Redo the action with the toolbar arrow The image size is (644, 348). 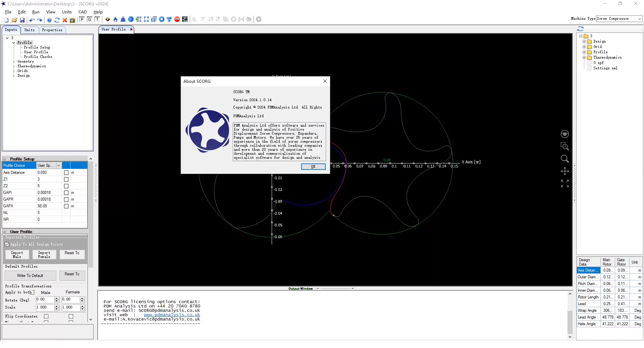[40, 20]
